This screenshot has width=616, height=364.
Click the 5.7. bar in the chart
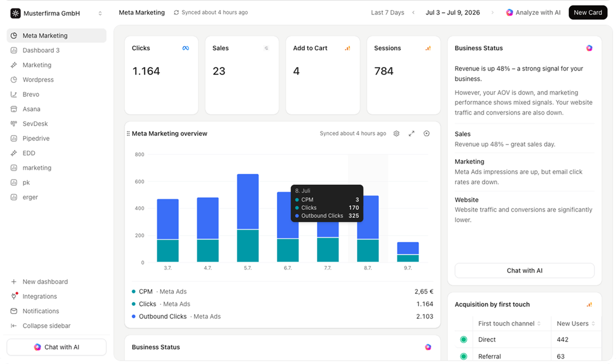coord(248,218)
